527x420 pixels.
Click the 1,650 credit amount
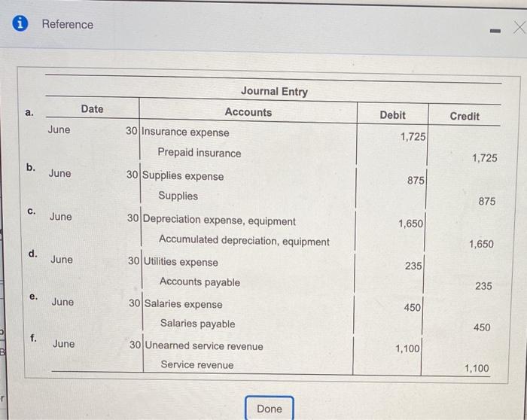click(481, 244)
